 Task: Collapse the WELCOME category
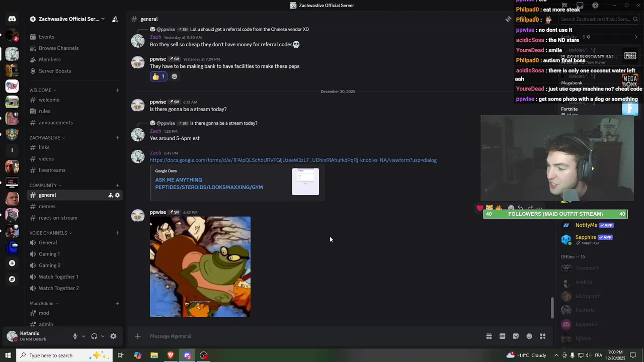(42, 90)
